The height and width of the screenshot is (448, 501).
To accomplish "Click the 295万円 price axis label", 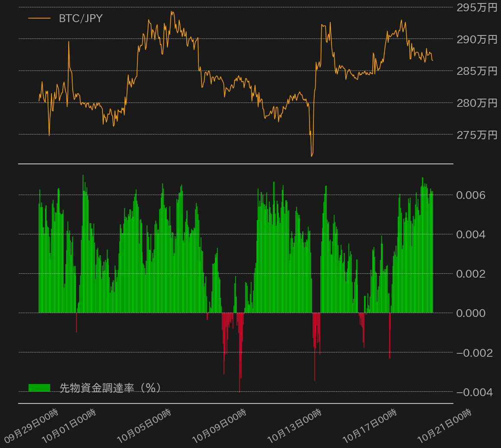I will 477,7.
